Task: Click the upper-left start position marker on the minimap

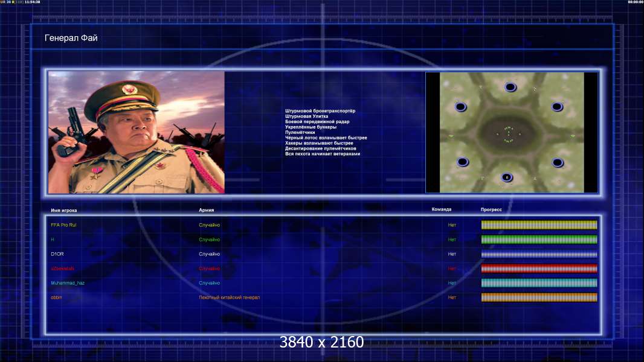Action: (460, 107)
